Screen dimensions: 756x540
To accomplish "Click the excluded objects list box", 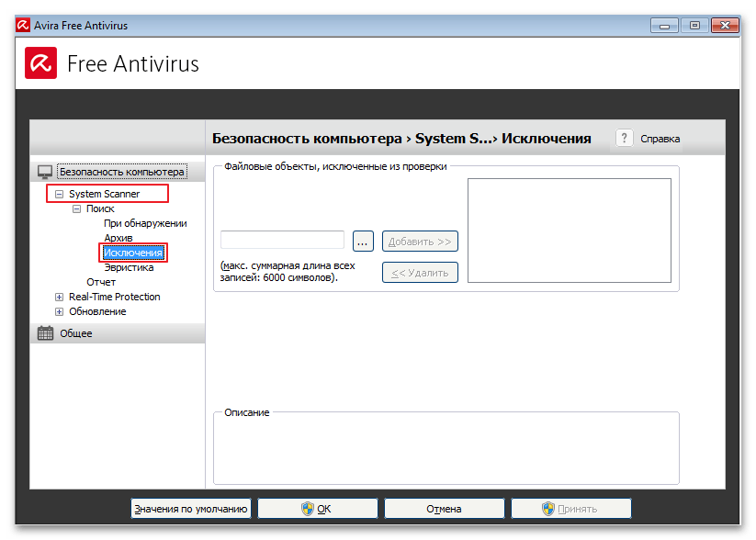I will click(569, 230).
